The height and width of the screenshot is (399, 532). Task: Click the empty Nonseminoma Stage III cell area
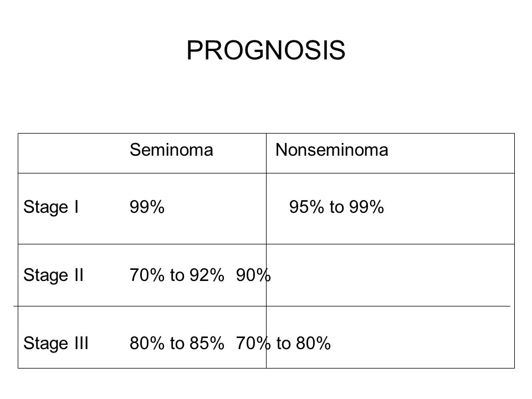(x=424, y=337)
